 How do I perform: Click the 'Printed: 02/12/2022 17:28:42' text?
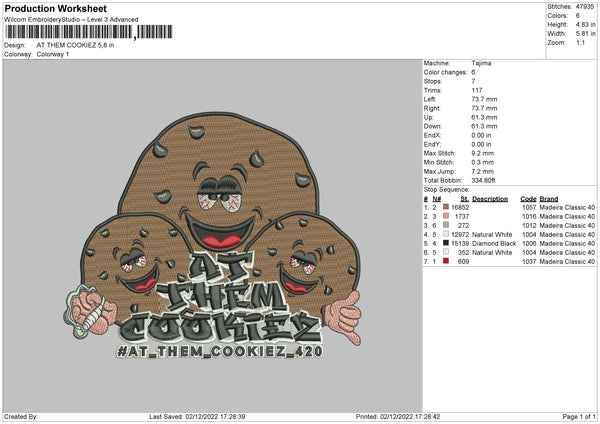click(398, 417)
